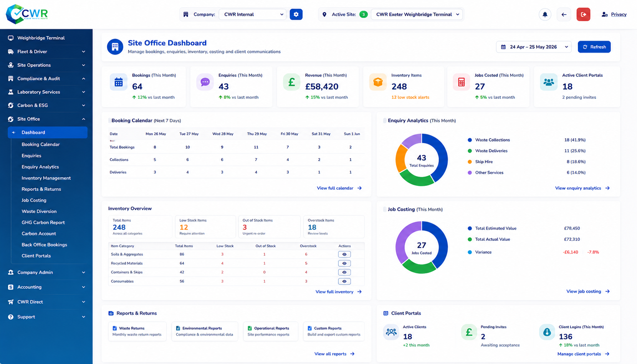Click the Inventory Items box icon
Viewport: 637px width, 364px height.
[378, 82]
